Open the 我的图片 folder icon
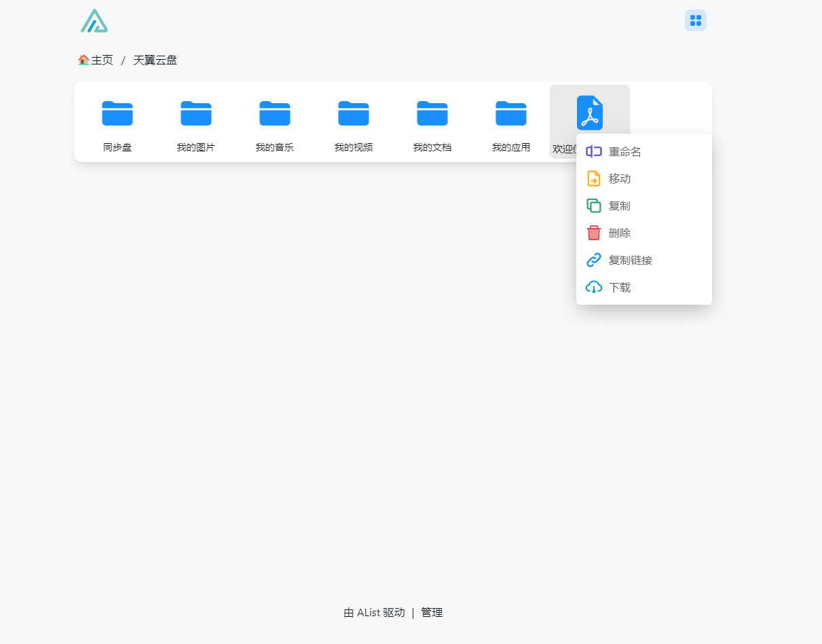Image resolution: width=822 pixels, height=644 pixels. coord(196,113)
